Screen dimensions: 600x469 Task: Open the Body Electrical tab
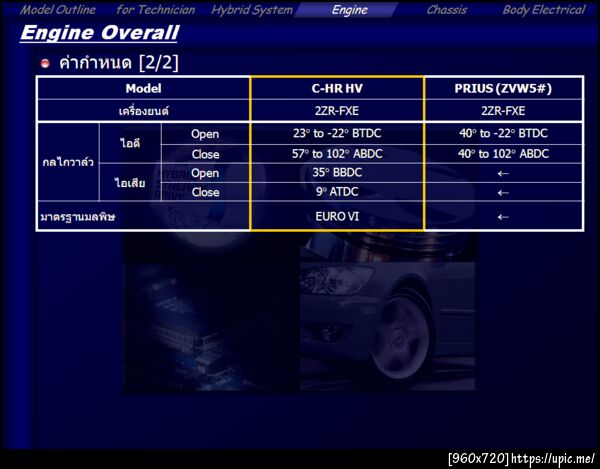pyautogui.click(x=544, y=10)
